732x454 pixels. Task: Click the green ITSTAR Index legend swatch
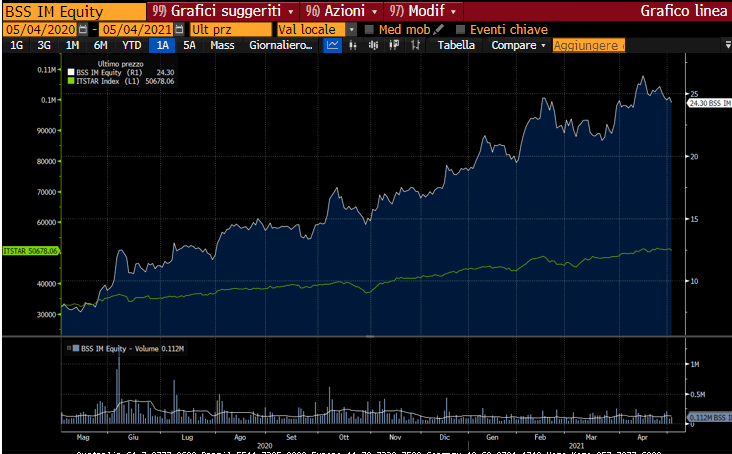(71, 81)
